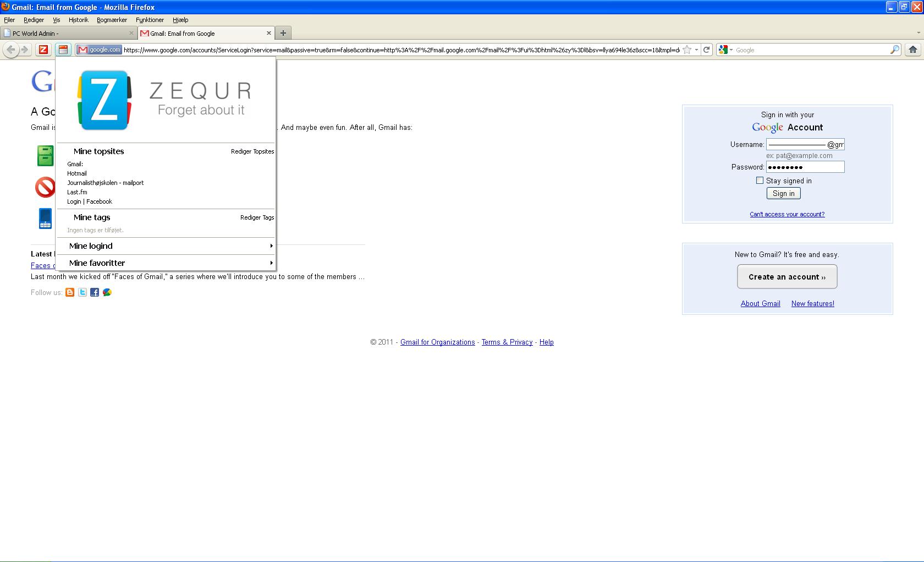Click the large Zequr logo
Screen dimensions: 924x562
pos(105,100)
